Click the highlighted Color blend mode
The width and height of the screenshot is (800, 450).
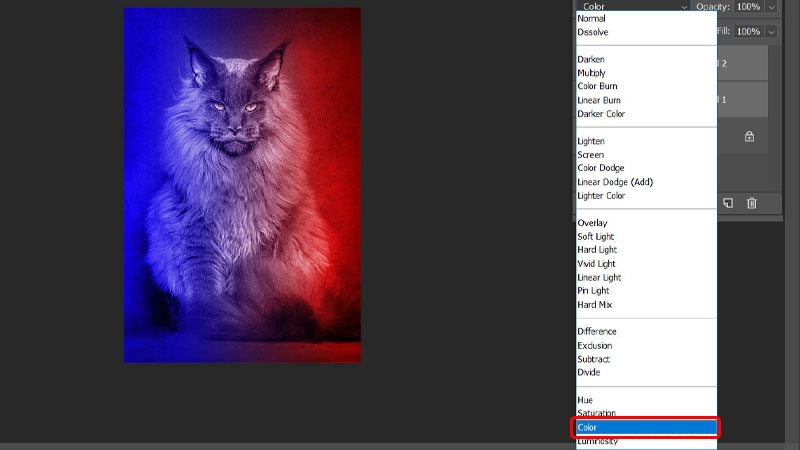point(646,428)
